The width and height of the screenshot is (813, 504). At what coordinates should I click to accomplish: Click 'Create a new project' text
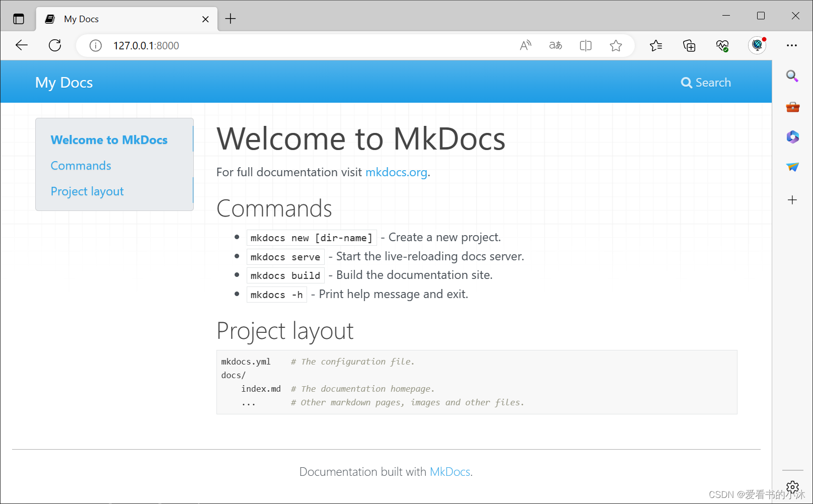[x=444, y=237]
